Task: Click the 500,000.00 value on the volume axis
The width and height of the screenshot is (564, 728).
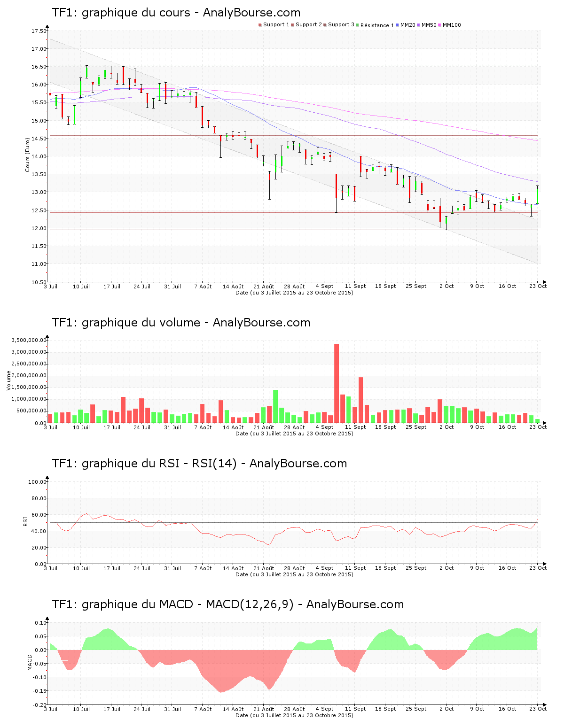Action: click(31, 411)
